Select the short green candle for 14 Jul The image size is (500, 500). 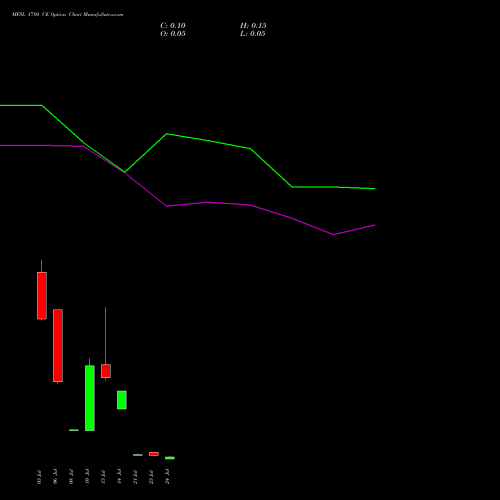pos(122,400)
